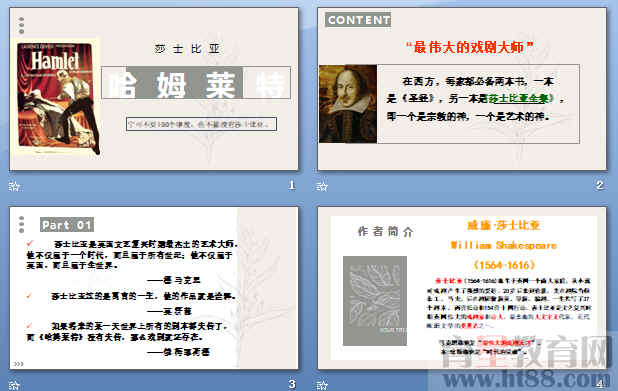Click the Part 01 label on slide 3

tap(67, 225)
